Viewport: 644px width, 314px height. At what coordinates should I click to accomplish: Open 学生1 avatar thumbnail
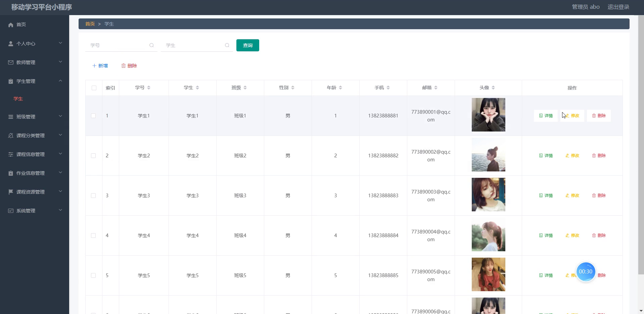coord(488,115)
